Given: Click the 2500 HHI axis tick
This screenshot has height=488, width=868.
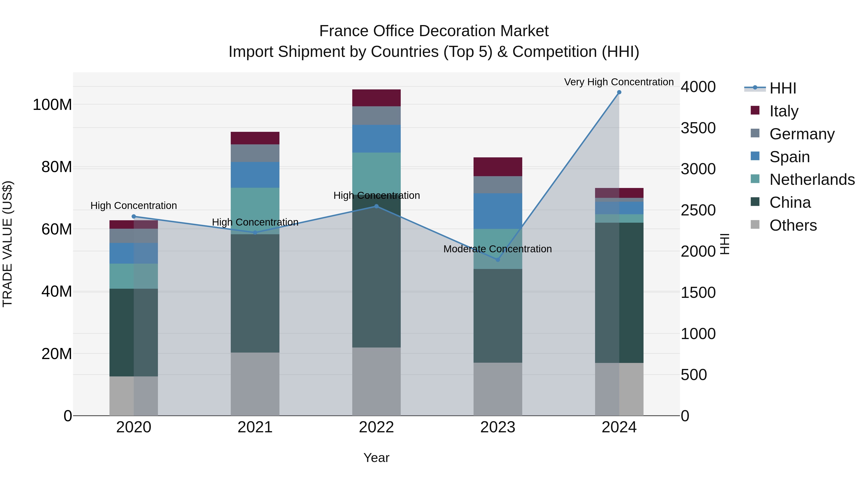Looking at the screenshot, I should 698,210.
